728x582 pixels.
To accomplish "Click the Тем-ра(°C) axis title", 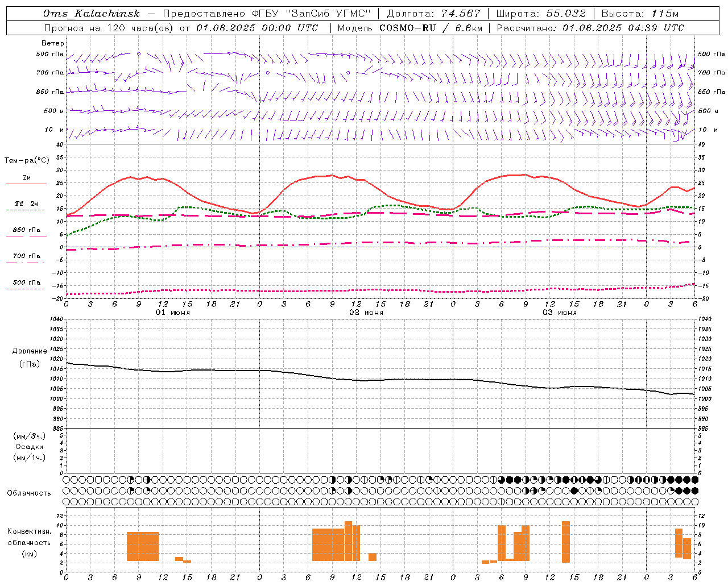I will (27, 161).
